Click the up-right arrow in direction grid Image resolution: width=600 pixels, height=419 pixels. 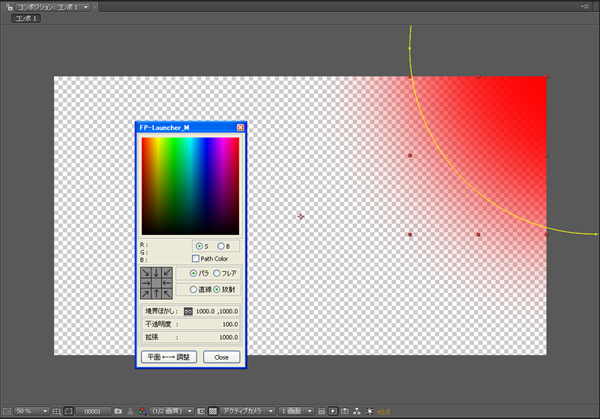click(145, 294)
